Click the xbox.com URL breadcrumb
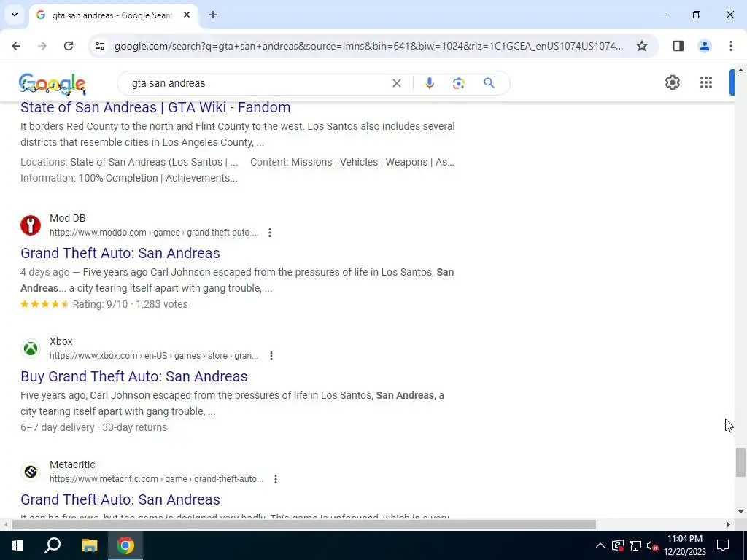Viewport: 747px width, 560px height. (154, 356)
